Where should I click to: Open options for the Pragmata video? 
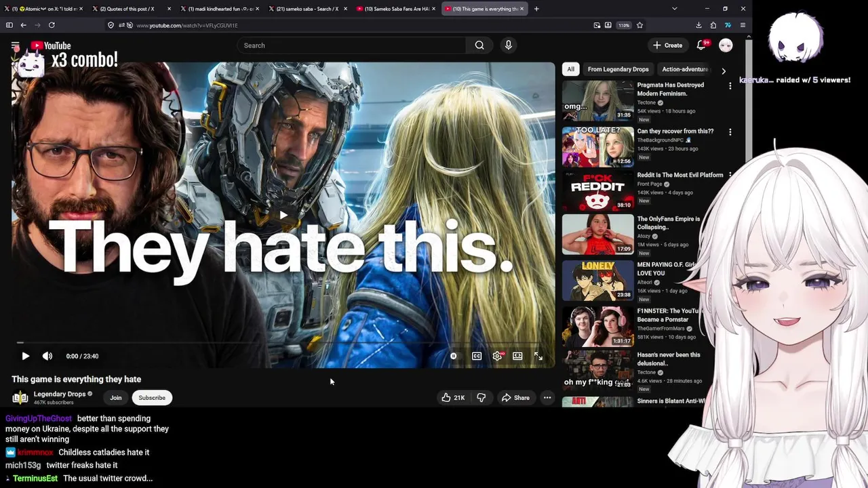[730, 86]
